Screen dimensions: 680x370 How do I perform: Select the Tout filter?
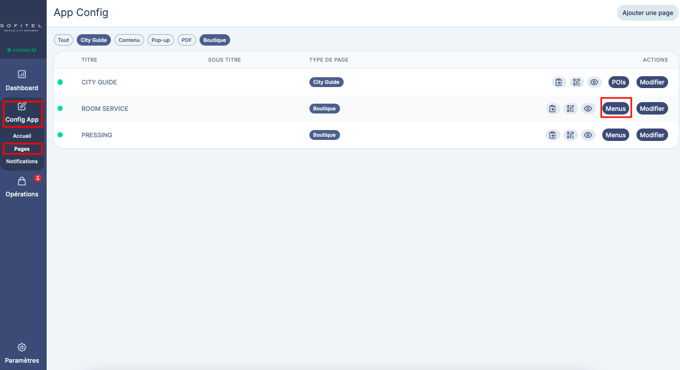click(x=63, y=40)
